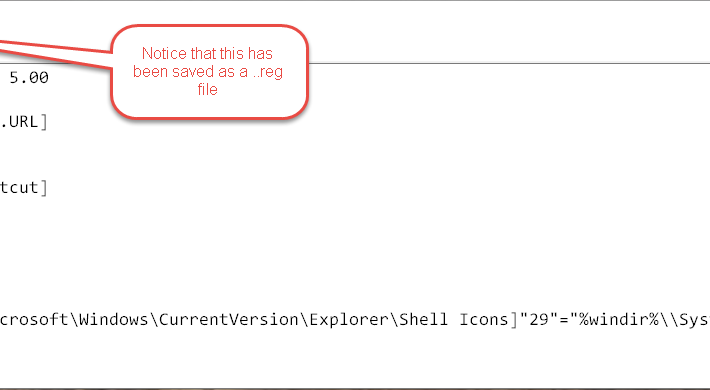710x390 pixels.
Task: Click the ..reg text in the callout
Action: coord(268,72)
